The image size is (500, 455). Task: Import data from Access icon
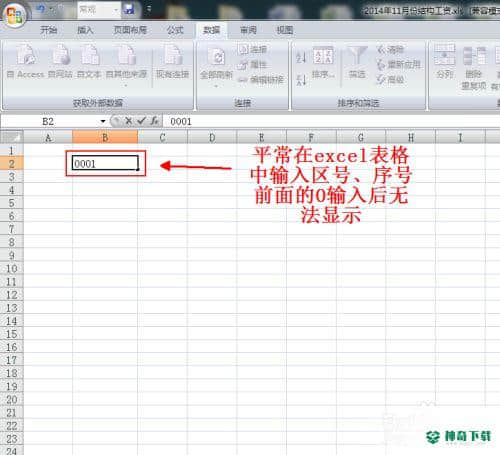coord(26,55)
